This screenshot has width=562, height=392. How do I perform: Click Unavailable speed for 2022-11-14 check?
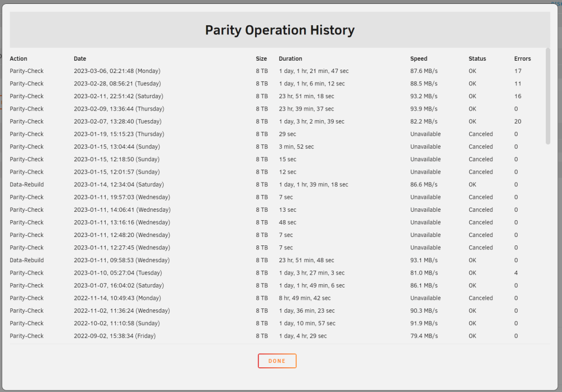click(425, 298)
